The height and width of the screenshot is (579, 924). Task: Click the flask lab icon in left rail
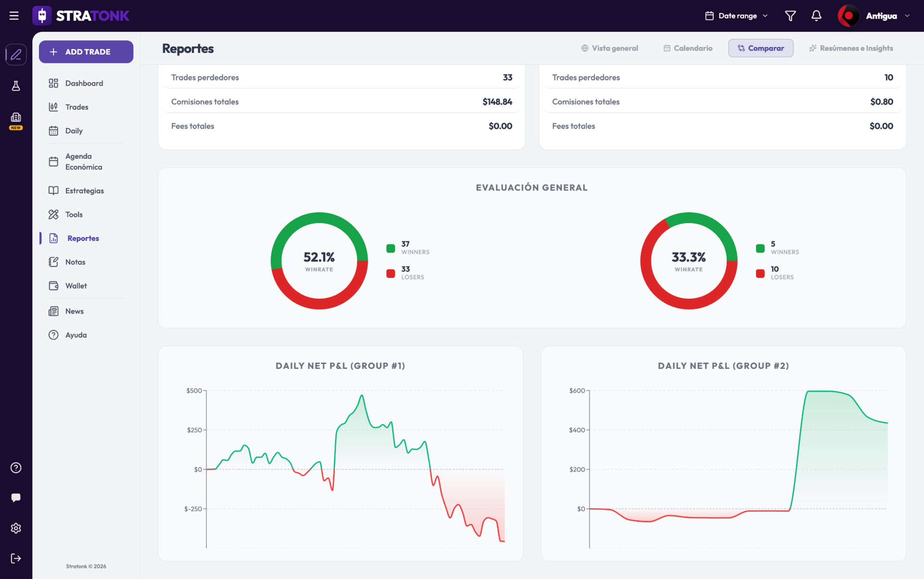[16, 86]
